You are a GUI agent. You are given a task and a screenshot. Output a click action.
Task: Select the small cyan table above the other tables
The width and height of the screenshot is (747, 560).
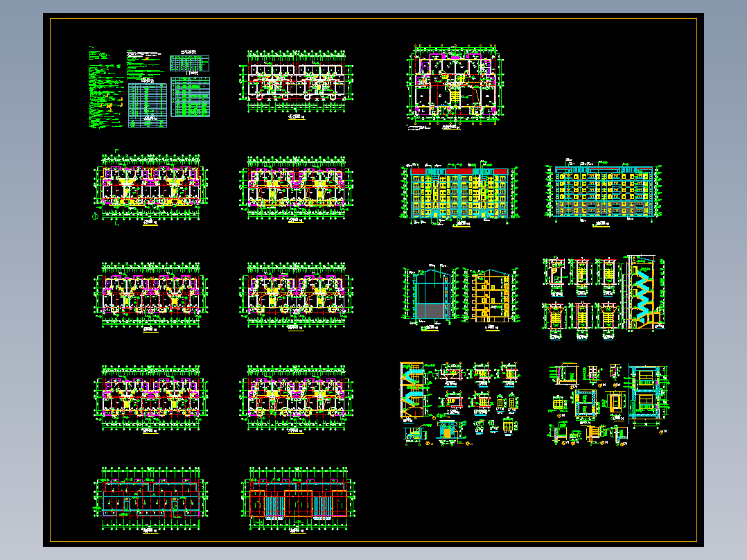click(190, 63)
